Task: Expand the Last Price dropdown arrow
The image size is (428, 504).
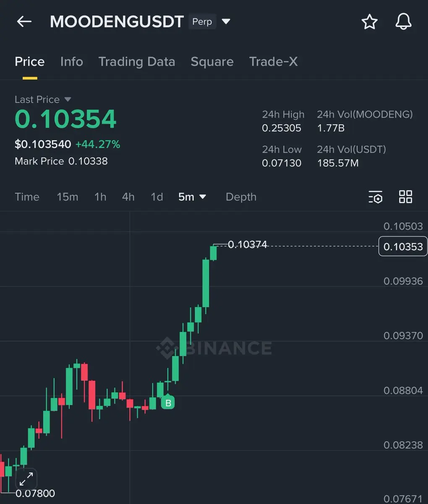Action: [x=68, y=100]
